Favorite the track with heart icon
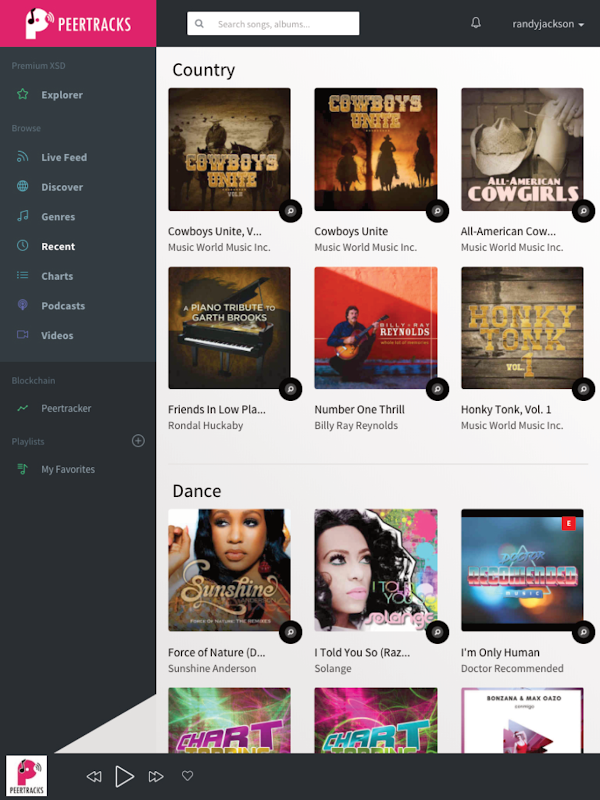The height and width of the screenshot is (800, 600). click(x=188, y=776)
